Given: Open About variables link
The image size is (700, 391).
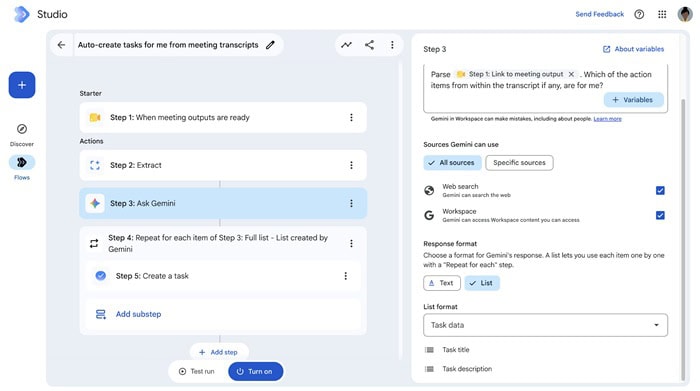Looking at the screenshot, I should 633,49.
